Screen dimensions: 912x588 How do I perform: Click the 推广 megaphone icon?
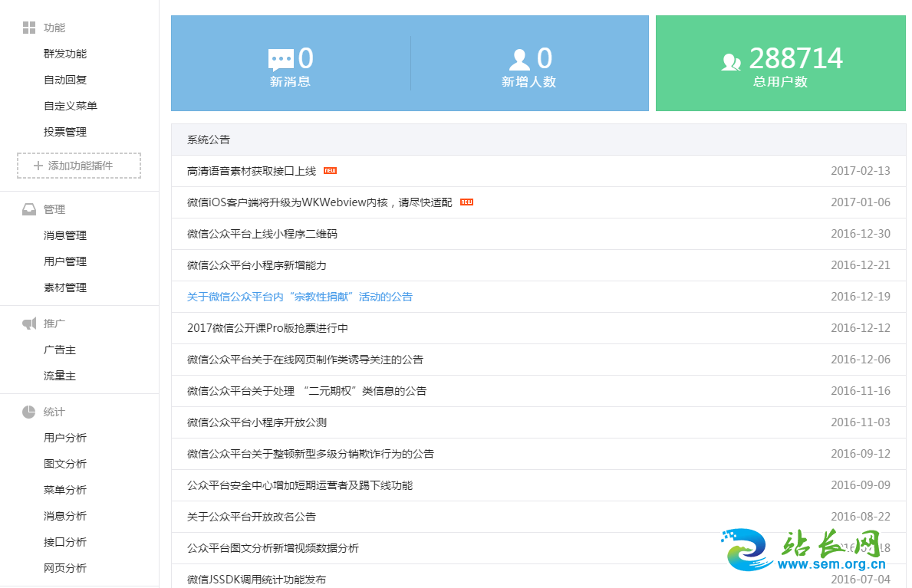(x=29, y=324)
